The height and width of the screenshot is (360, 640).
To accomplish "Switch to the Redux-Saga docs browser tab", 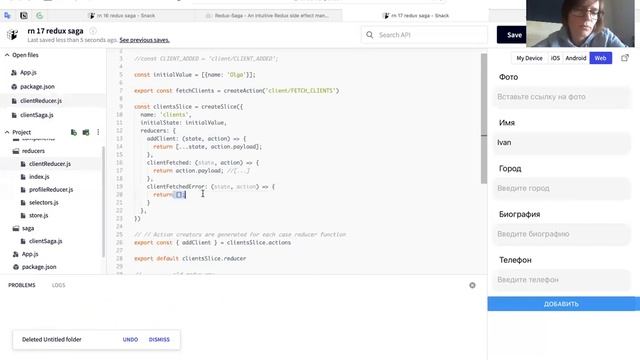I will pos(268,16).
